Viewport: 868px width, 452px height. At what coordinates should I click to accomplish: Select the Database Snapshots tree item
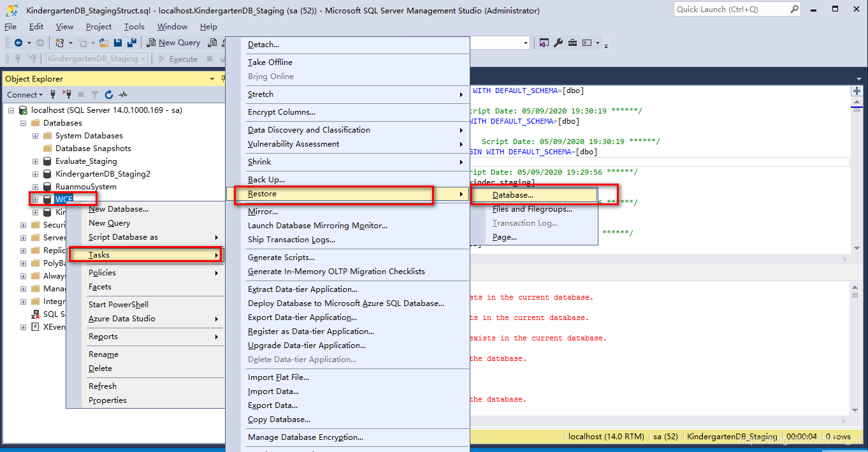coord(93,149)
